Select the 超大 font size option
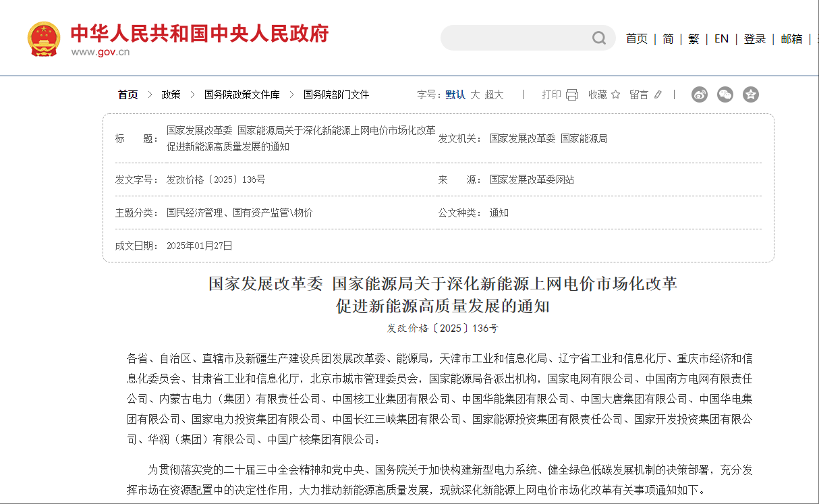The height and width of the screenshot is (504, 819). coord(494,94)
